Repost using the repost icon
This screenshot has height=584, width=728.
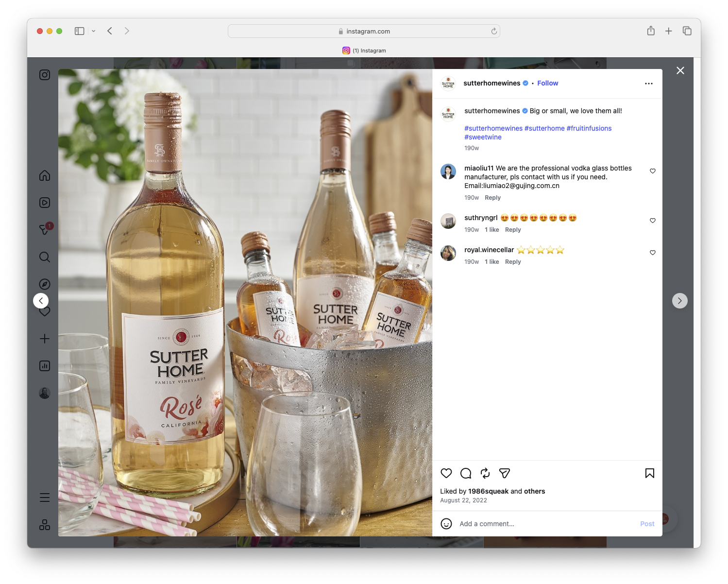point(485,473)
